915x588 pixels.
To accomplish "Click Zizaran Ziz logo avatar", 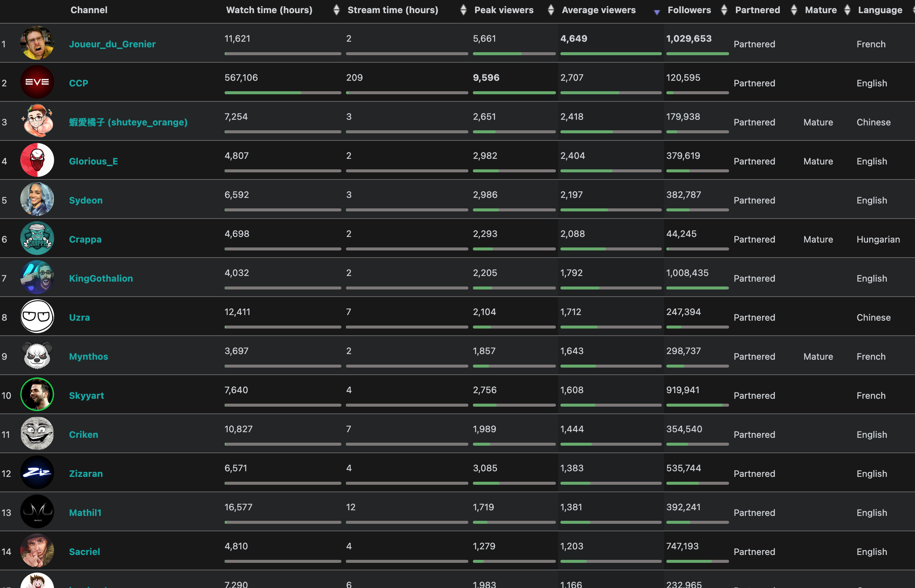I will pyautogui.click(x=37, y=472).
